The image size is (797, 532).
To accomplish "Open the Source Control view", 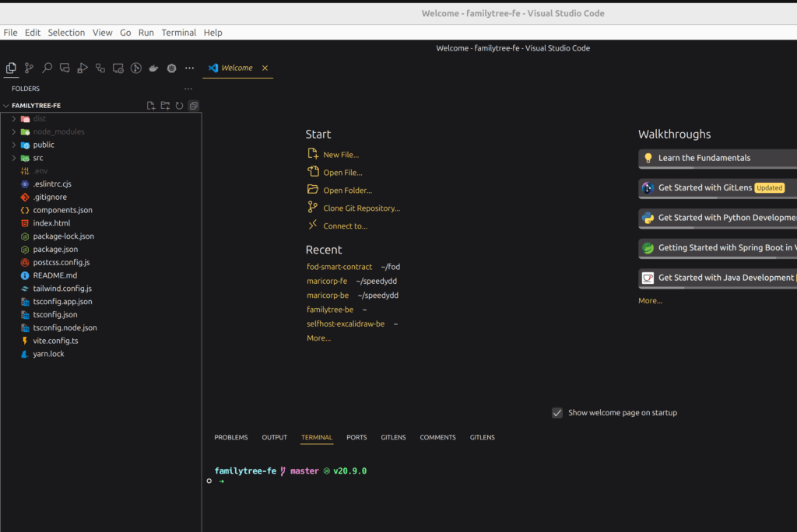I will 29,68.
